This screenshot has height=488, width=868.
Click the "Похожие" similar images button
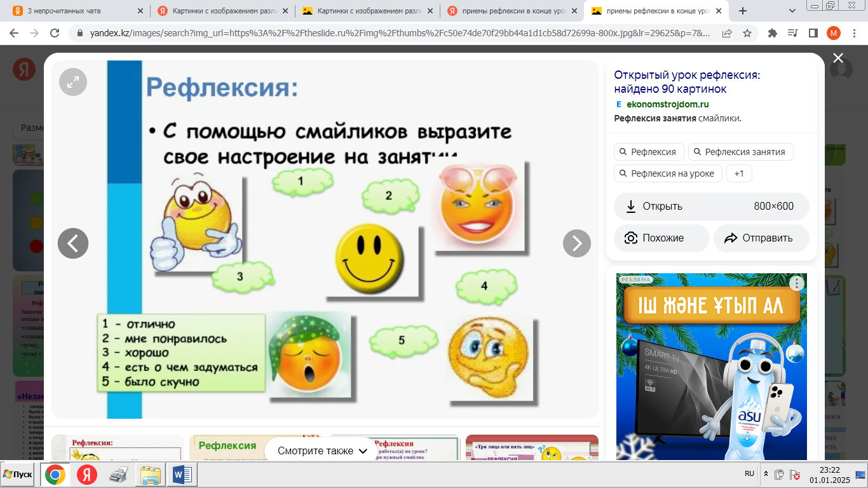(661, 238)
